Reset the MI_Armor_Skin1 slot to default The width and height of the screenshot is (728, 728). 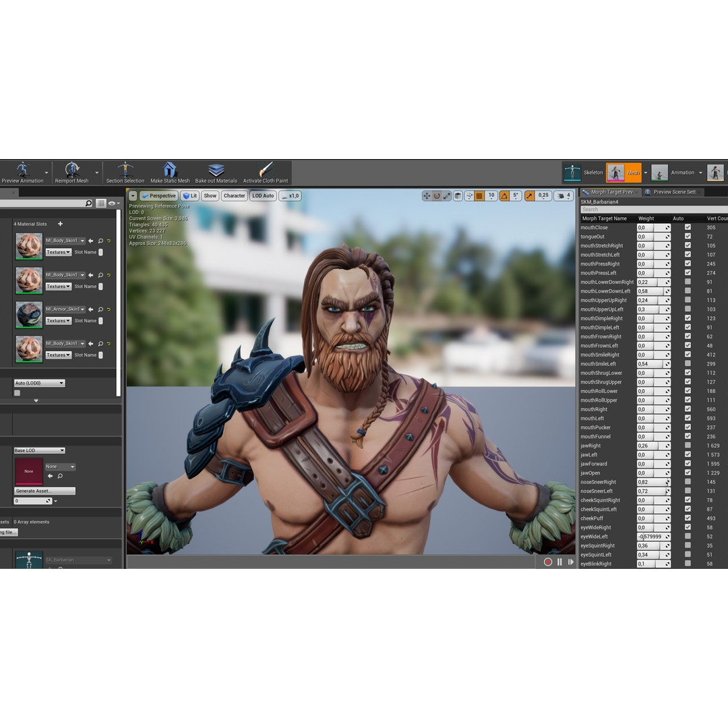pyautogui.click(x=109, y=309)
